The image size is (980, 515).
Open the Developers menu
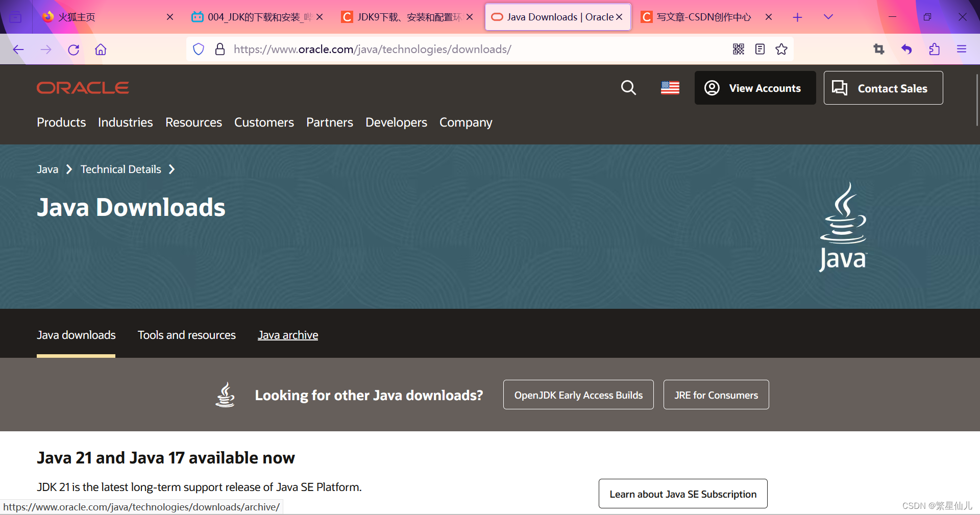point(396,122)
